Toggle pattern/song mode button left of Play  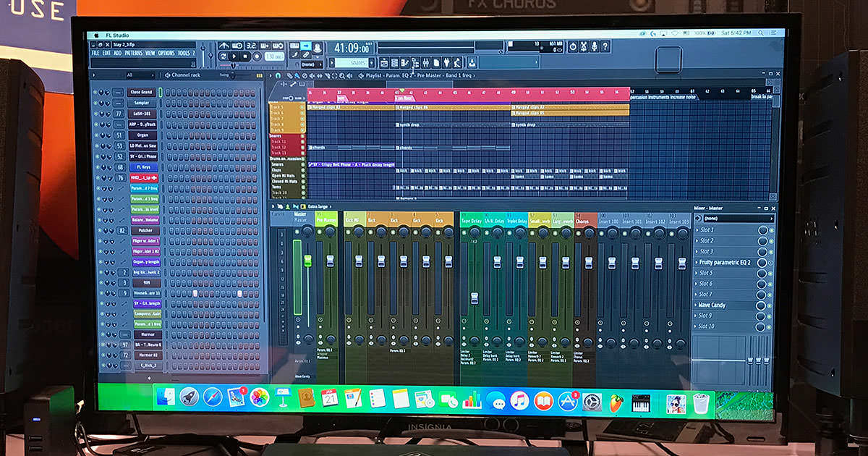222,56
